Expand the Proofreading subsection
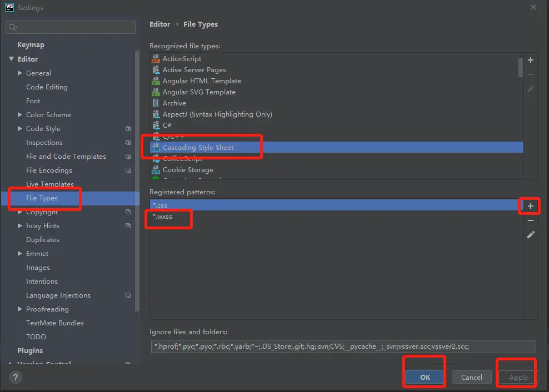The width and height of the screenshot is (549, 392). coord(20,309)
